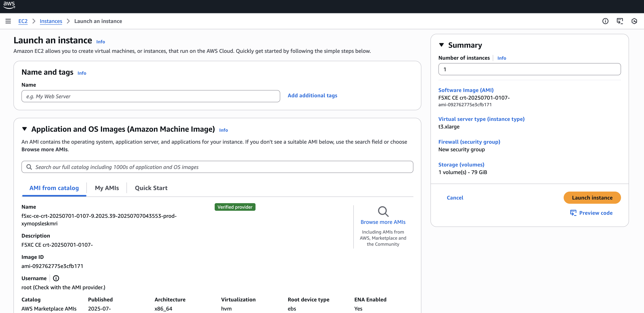Screen dimensions: 644x313
Task: Click the AWS logo in the top bar
Action: (x=9, y=6)
